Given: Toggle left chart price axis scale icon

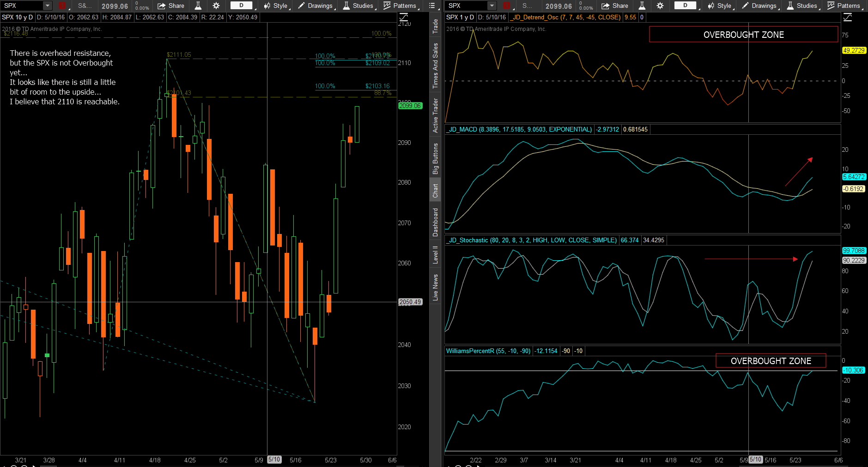Looking at the screenshot, I should (x=404, y=17).
